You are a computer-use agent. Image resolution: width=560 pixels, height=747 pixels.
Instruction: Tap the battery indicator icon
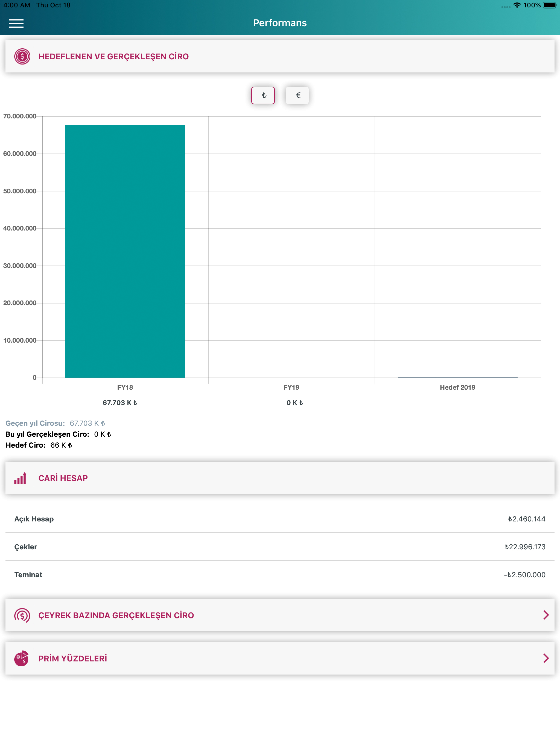pyautogui.click(x=550, y=5)
